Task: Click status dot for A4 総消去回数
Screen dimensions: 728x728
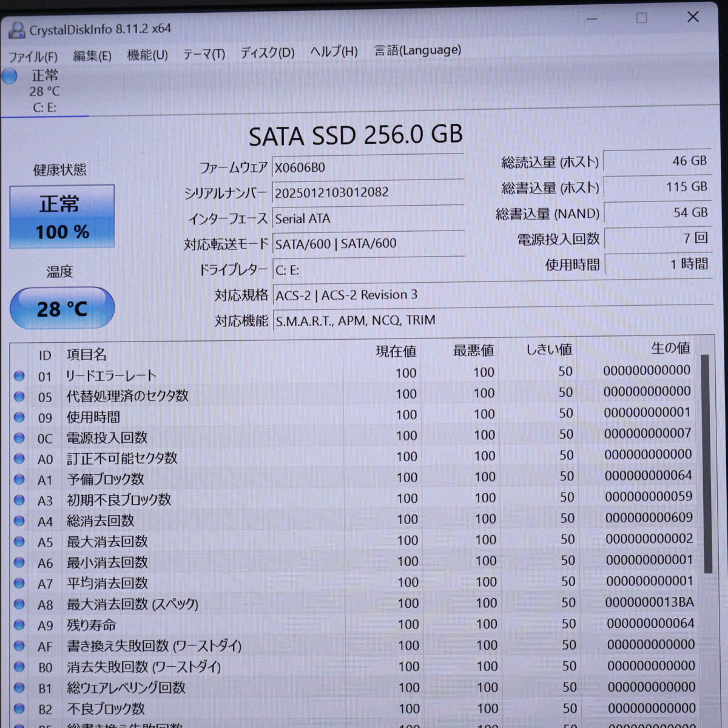Action: [19, 521]
